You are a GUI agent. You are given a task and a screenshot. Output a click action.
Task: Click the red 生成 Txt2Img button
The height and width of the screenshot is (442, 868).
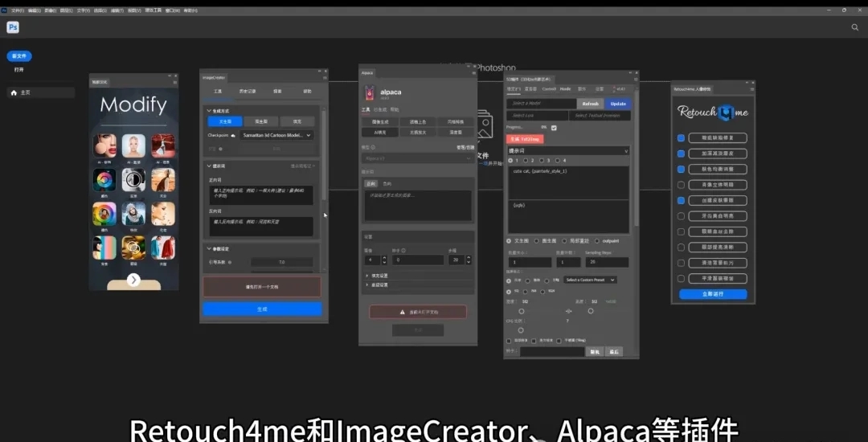tap(524, 139)
